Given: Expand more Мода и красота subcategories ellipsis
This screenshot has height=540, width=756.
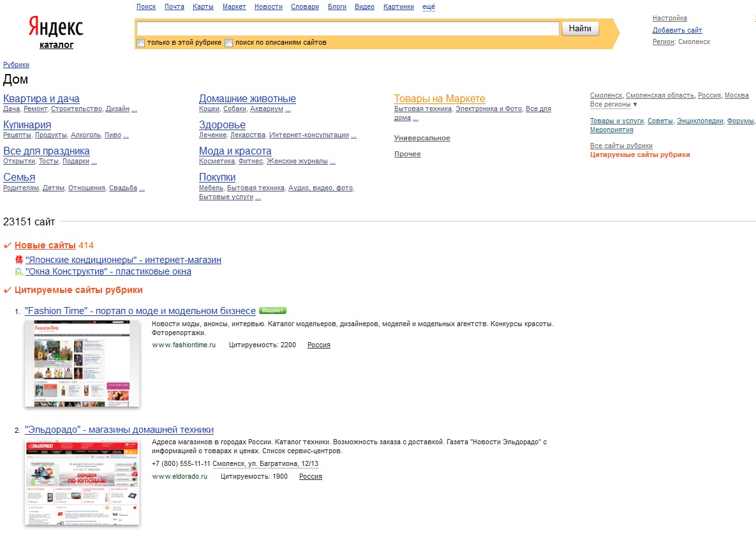Looking at the screenshot, I should point(332,161).
